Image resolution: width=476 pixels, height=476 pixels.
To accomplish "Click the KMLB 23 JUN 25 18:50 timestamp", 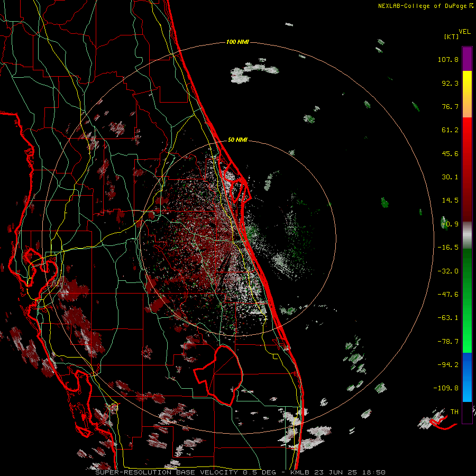I will (338, 472).
